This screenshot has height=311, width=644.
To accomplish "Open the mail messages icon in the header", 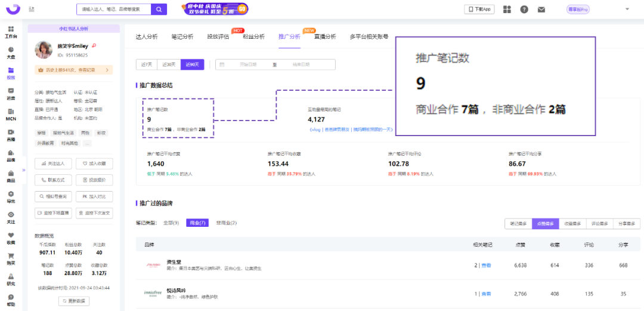I will click(541, 9).
